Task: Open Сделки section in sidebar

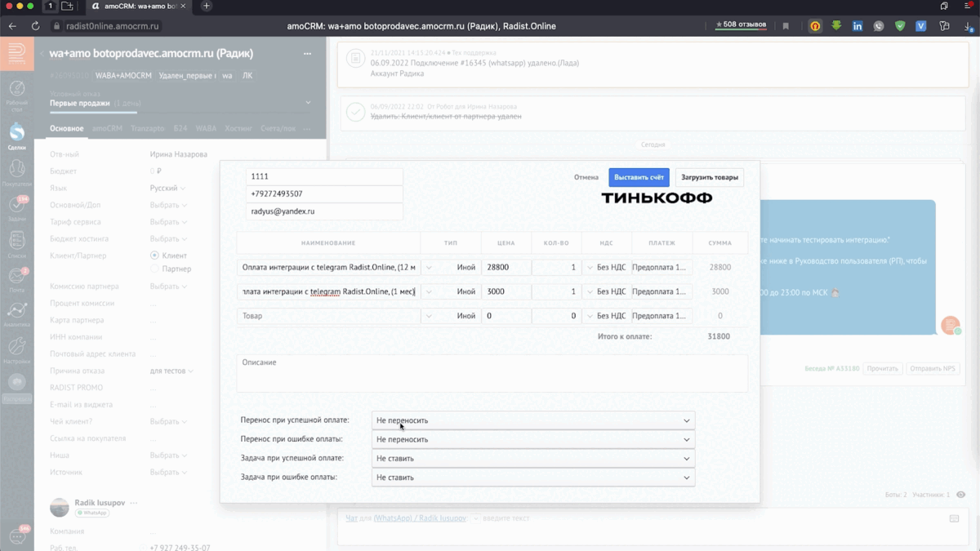Action: [16, 136]
